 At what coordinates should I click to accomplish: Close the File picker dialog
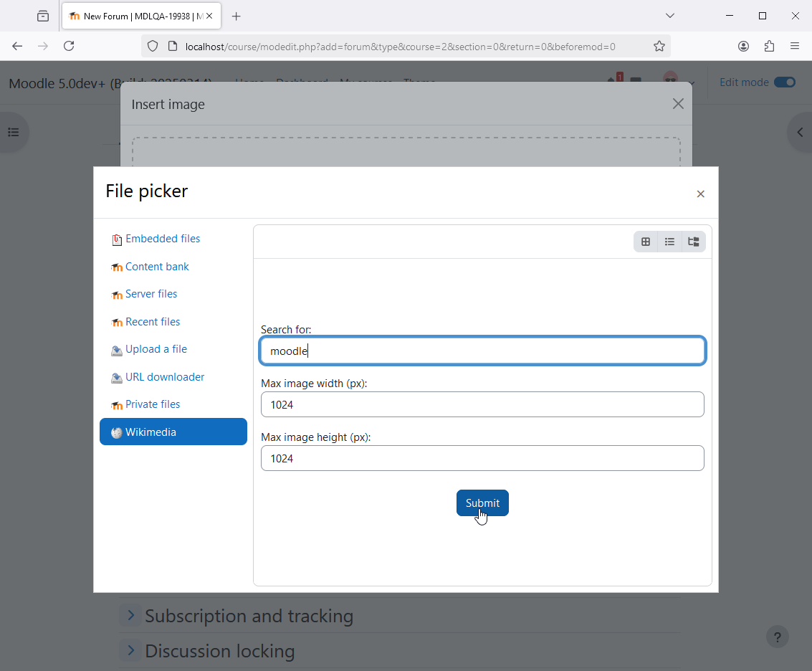click(x=700, y=194)
